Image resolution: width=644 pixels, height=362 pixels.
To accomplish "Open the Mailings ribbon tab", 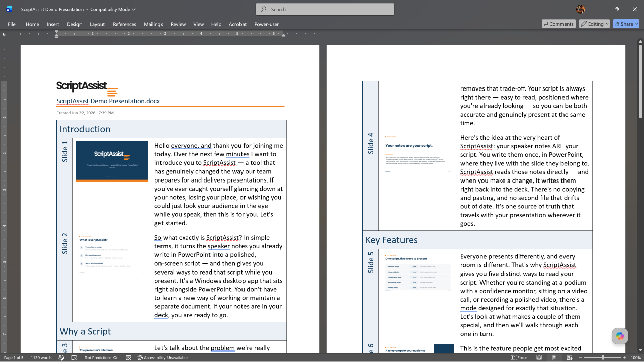I will (x=153, y=24).
